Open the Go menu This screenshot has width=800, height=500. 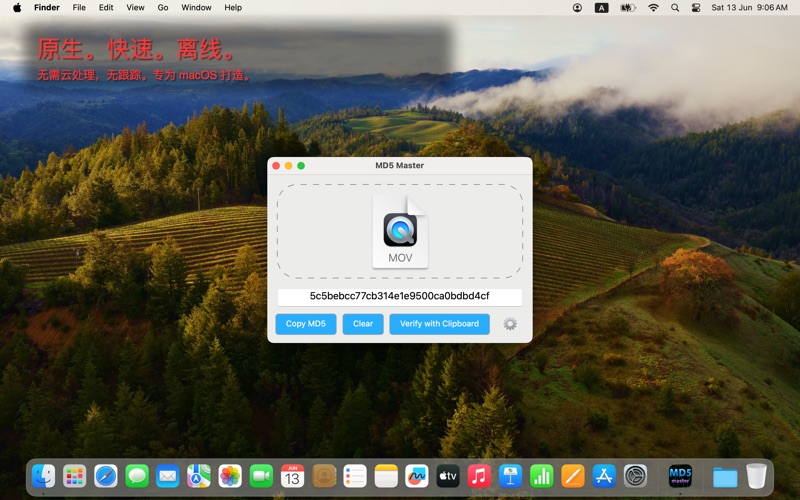[163, 8]
